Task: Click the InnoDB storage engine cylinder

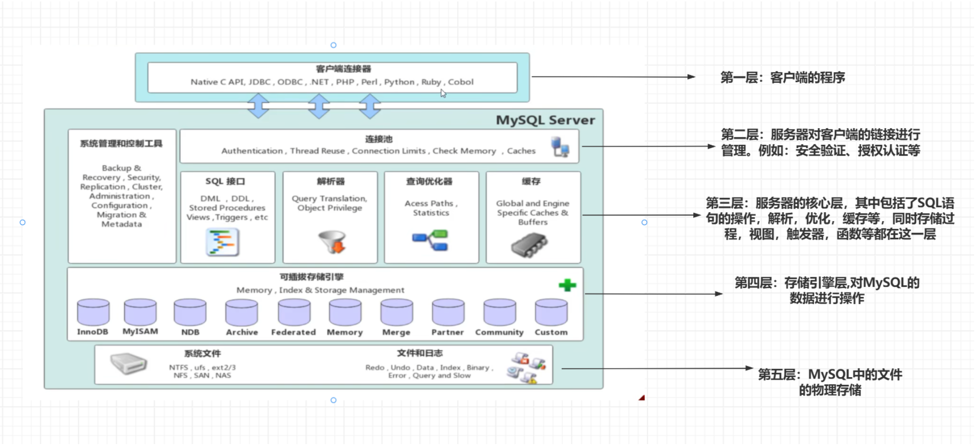Action: [93, 313]
